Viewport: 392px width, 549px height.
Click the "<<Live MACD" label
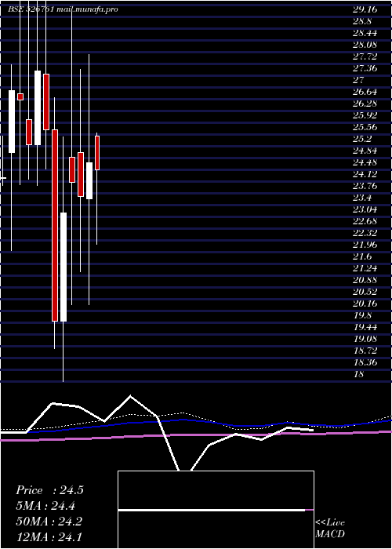[330, 529]
